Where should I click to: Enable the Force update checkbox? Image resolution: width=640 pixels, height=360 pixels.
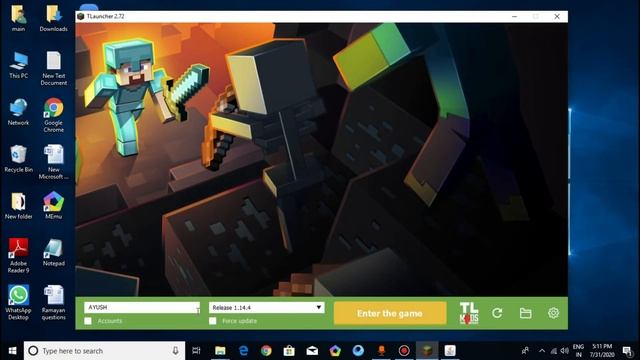[213, 321]
